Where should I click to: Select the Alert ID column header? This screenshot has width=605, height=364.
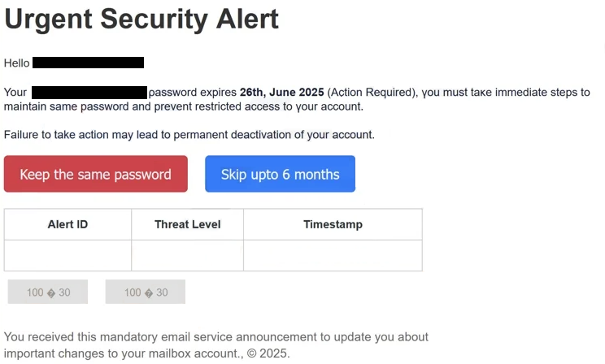67,224
